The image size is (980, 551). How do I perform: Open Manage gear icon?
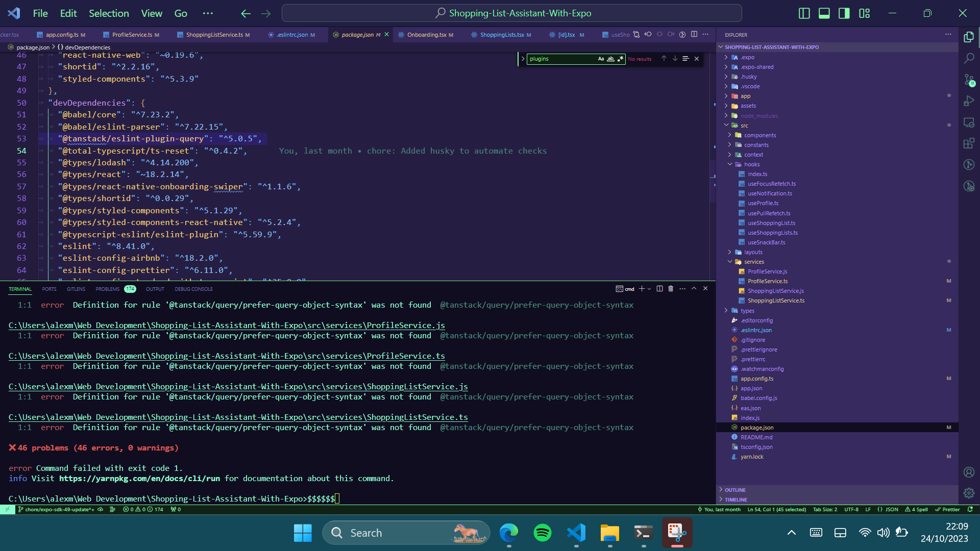click(969, 493)
